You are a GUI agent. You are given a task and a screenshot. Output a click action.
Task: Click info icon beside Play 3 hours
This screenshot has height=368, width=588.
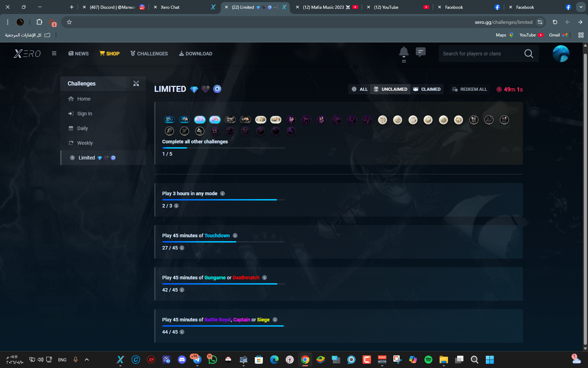(223, 193)
